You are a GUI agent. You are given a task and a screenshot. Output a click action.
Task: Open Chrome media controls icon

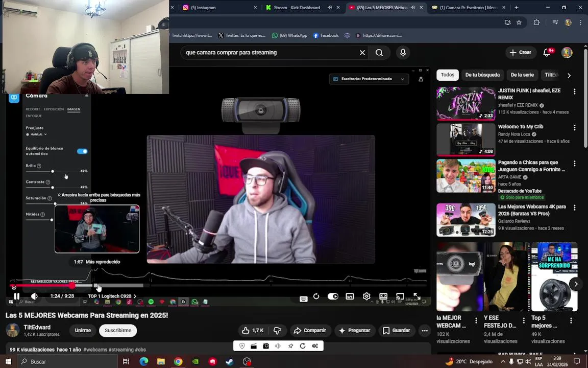(555, 22)
